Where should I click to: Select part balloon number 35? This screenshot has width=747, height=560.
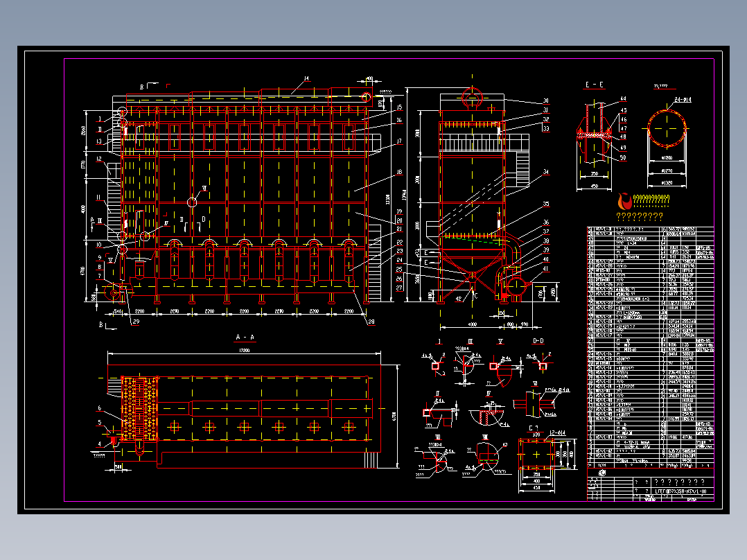click(x=545, y=204)
